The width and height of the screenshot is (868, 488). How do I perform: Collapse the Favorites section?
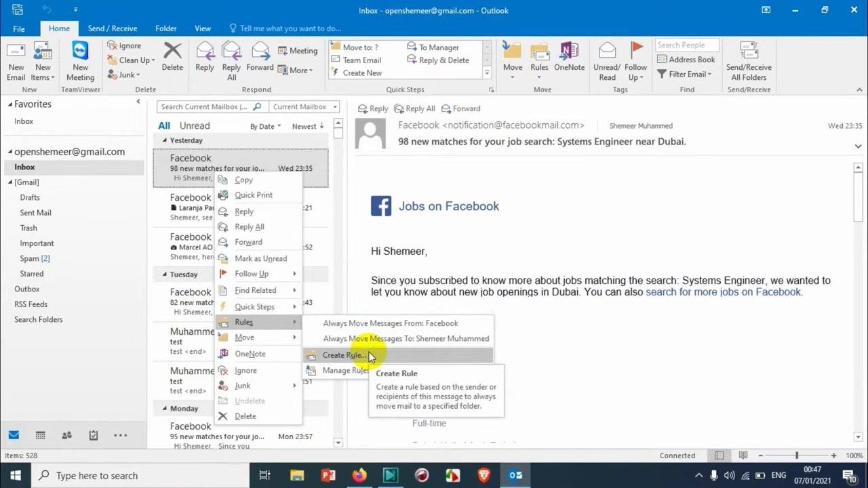tap(10, 104)
